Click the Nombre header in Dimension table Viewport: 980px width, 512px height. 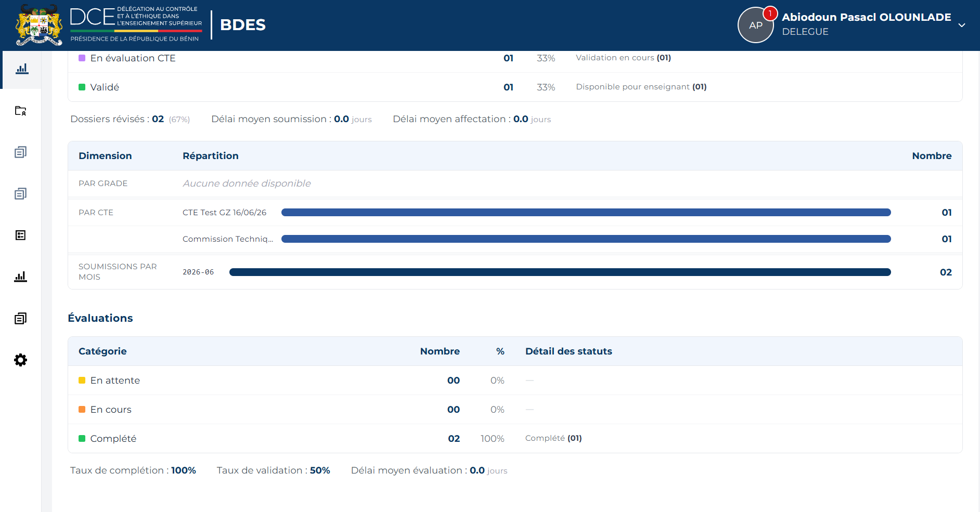[932, 156]
